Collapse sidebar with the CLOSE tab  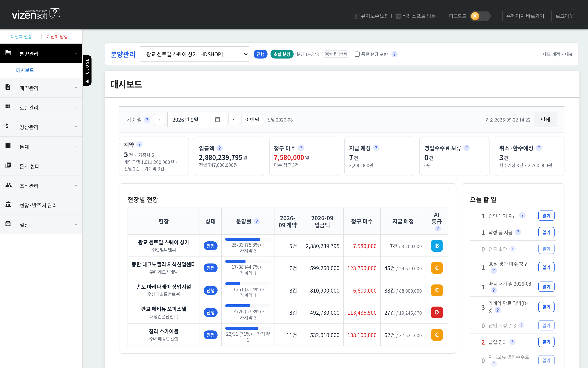pos(87,70)
